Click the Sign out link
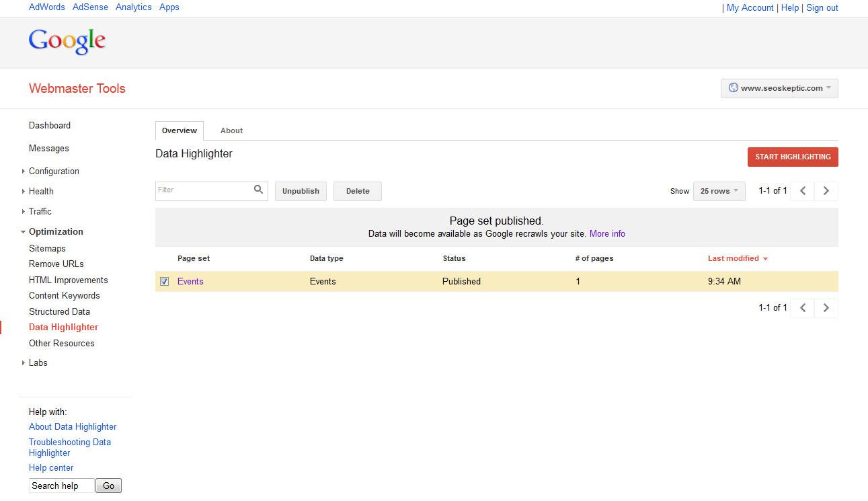Viewport: 868px width, 501px height. point(822,8)
